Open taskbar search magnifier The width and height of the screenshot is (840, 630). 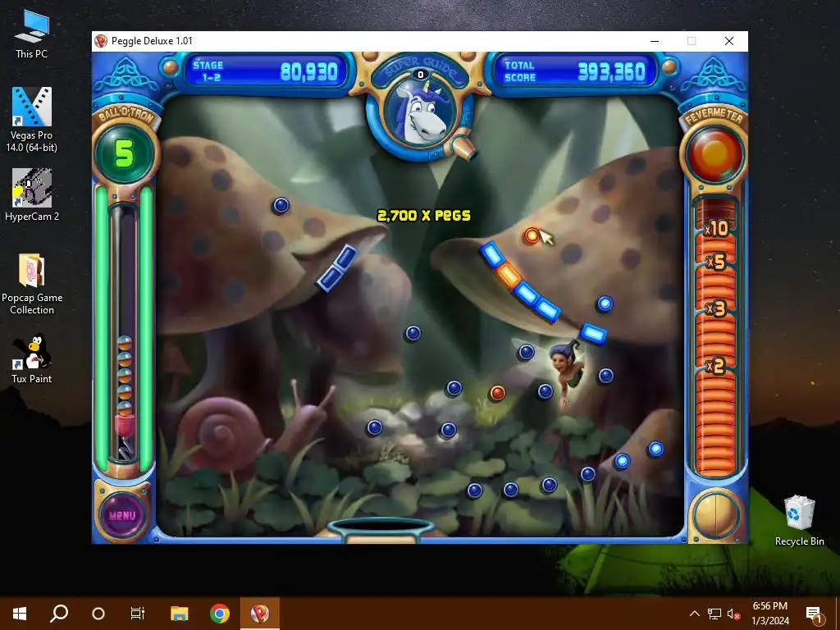(59, 614)
